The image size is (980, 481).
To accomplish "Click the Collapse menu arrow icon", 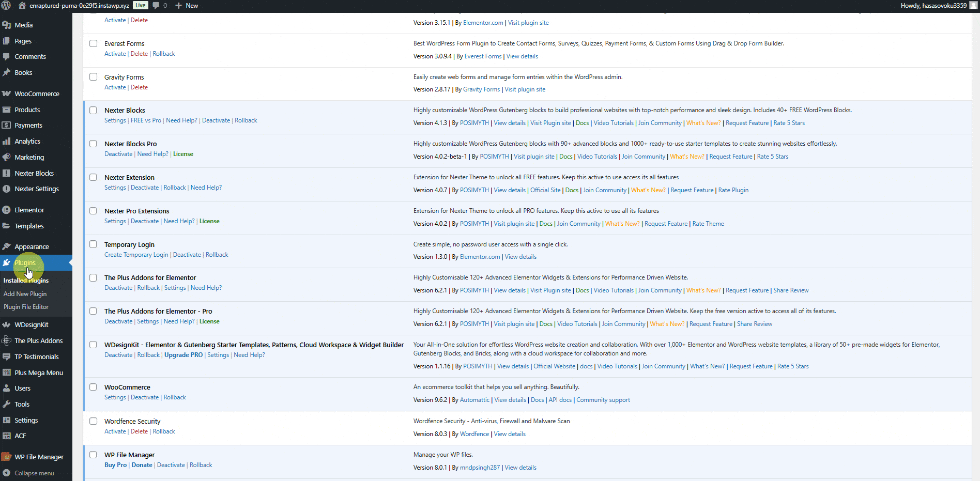I will (6, 473).
